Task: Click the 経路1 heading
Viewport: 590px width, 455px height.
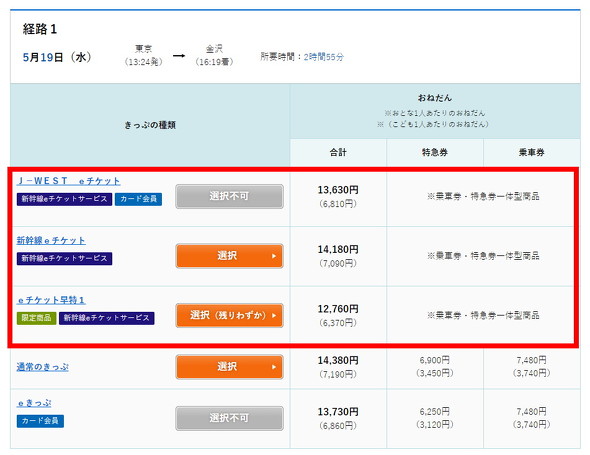Action: [40, 29]
